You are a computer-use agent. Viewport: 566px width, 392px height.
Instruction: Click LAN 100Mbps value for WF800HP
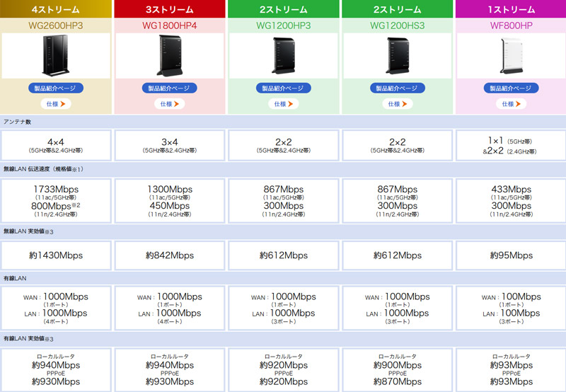point(520,313)
